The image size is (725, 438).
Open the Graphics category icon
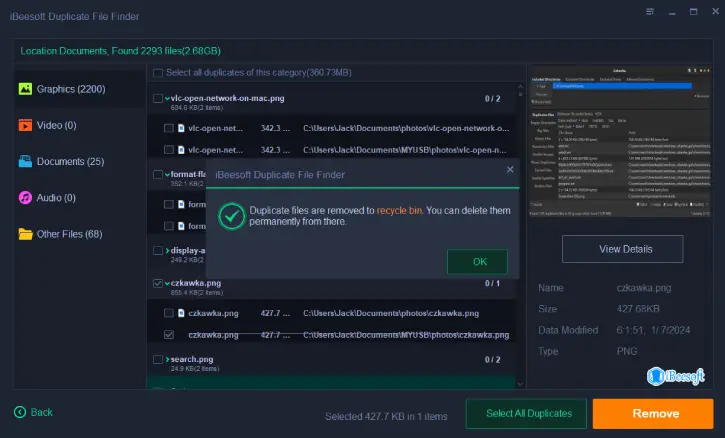[25, 89]
